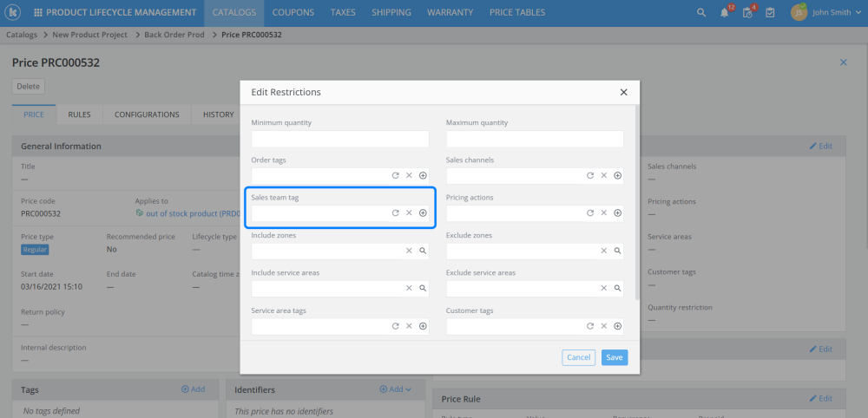Add a new Order tag
This screenshot has height=418, width=868.
click(x=423, y=175)
